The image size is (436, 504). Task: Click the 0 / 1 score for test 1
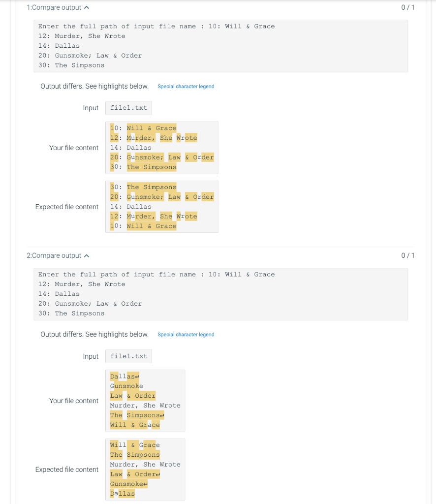tap(407, 7)
